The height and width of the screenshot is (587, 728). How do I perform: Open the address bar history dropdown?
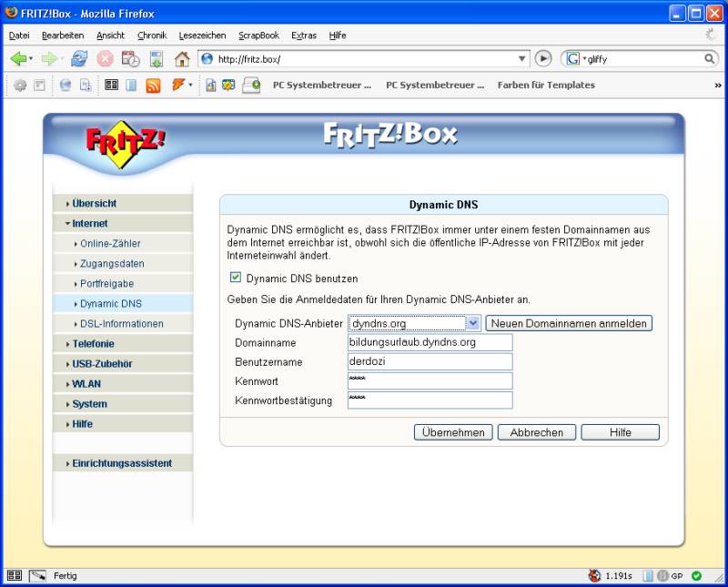[x=521, y=58]
